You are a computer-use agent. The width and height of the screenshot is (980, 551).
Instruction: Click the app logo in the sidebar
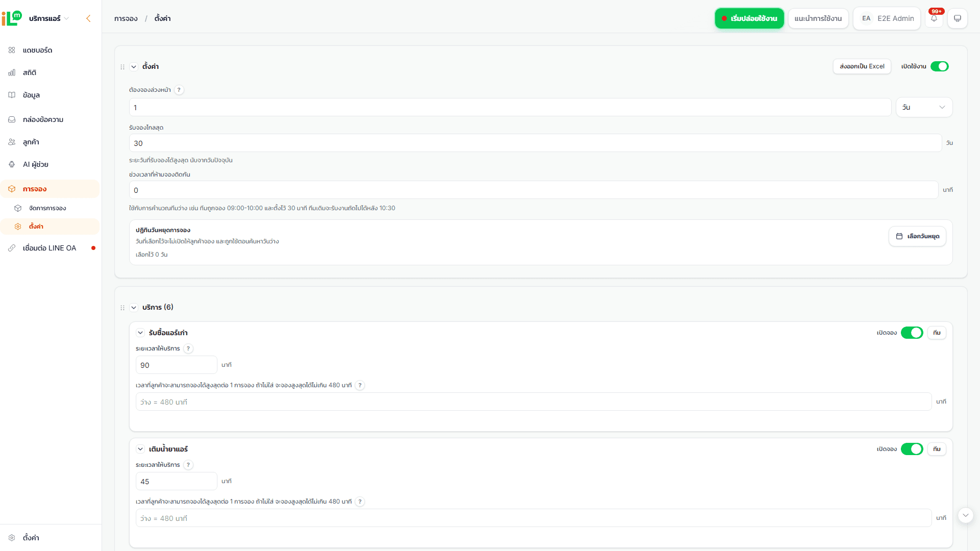pos(12,18)
